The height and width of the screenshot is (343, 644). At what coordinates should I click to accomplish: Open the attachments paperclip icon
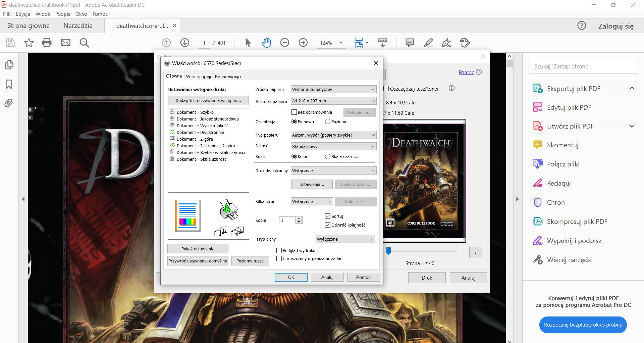coord(9,103)
